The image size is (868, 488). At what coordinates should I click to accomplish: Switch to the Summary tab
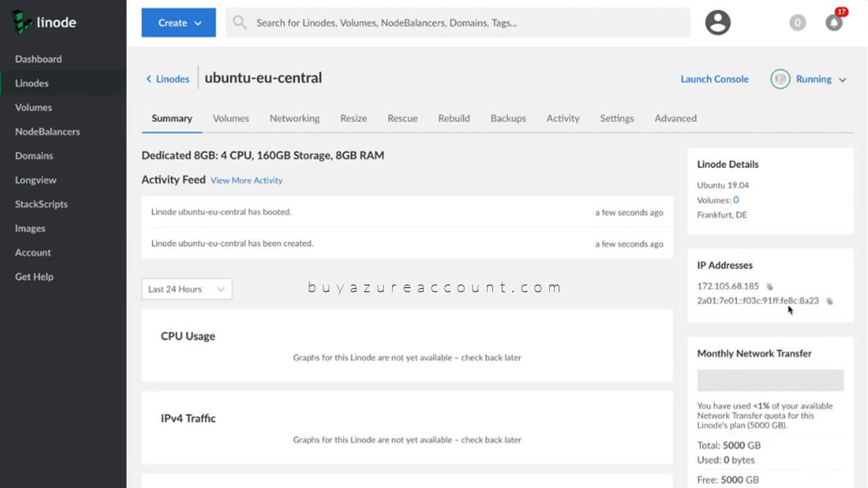pos(172,118)
